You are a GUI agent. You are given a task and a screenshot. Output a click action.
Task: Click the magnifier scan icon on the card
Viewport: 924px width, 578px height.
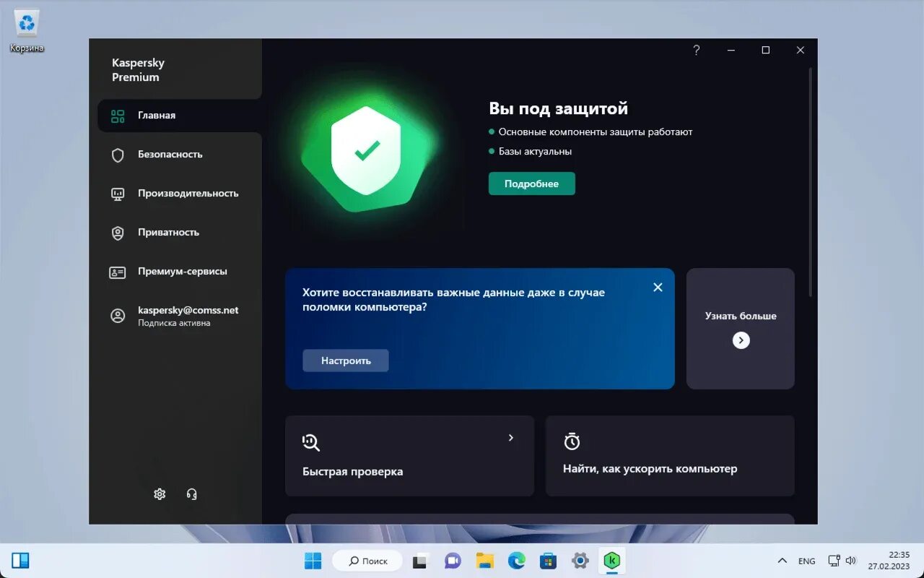(x=311, y=442)
